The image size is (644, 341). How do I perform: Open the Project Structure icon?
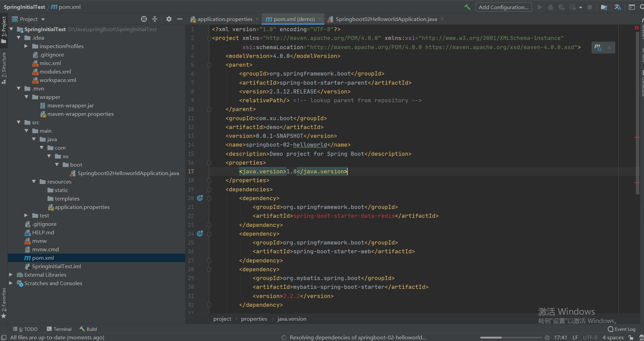[604, 7]
